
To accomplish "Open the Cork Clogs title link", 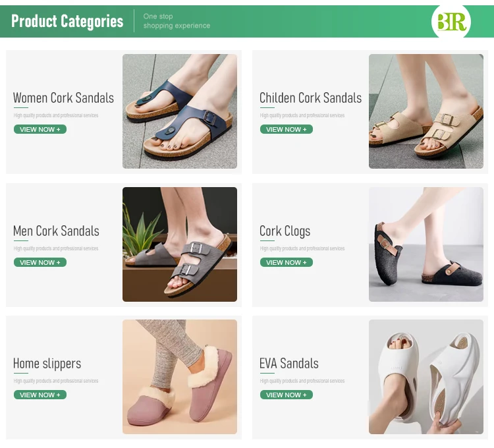I will (285, 231).
